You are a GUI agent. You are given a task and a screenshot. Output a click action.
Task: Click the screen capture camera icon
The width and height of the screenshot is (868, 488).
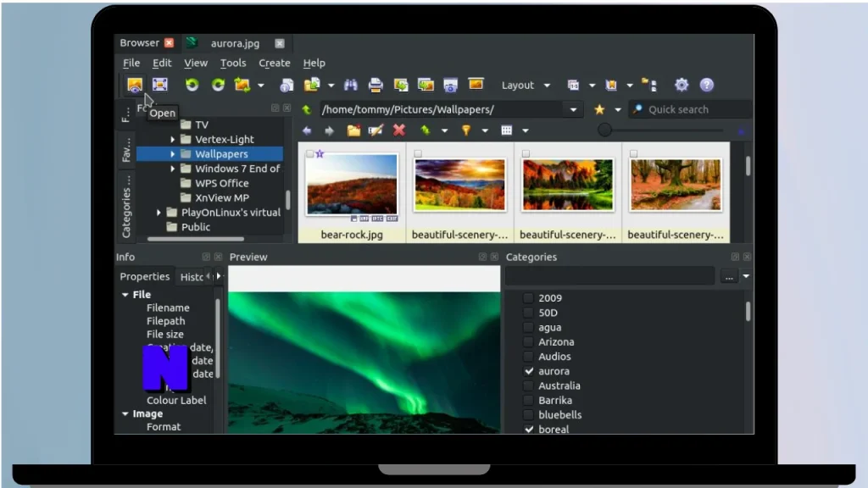point(451,86)
